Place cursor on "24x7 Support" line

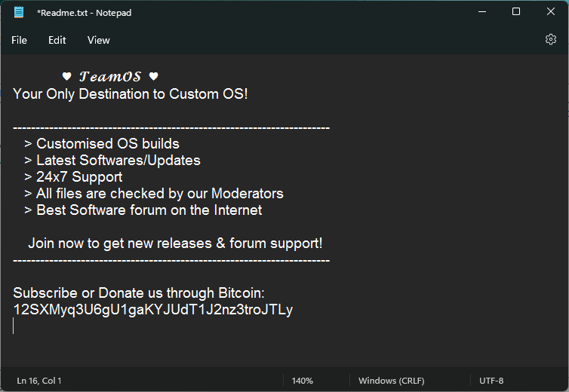click(79, 177)
